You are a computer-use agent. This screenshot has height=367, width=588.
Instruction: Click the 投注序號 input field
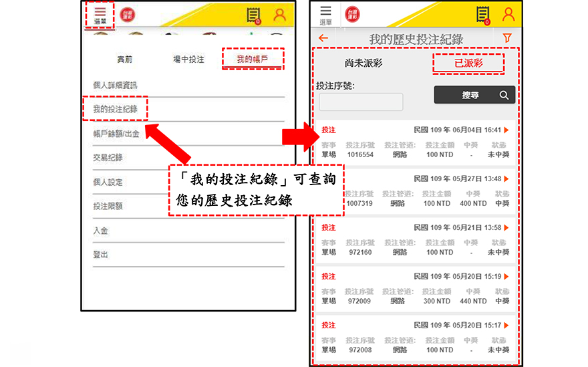[361, 102]
